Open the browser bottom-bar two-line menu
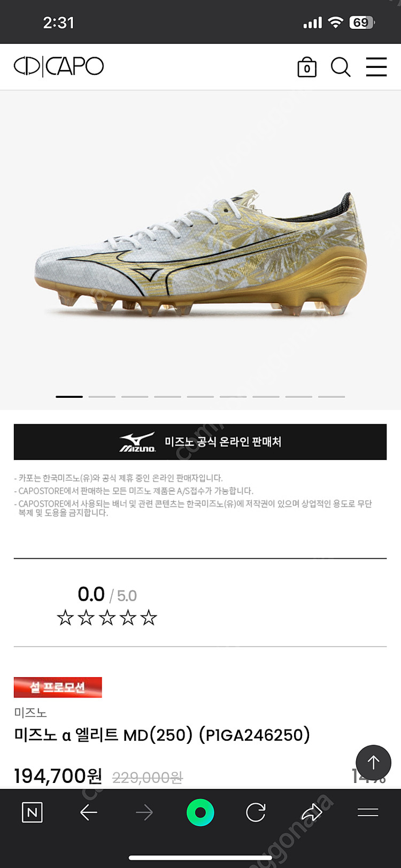401x868 pixels. click(x=368, y=813)
